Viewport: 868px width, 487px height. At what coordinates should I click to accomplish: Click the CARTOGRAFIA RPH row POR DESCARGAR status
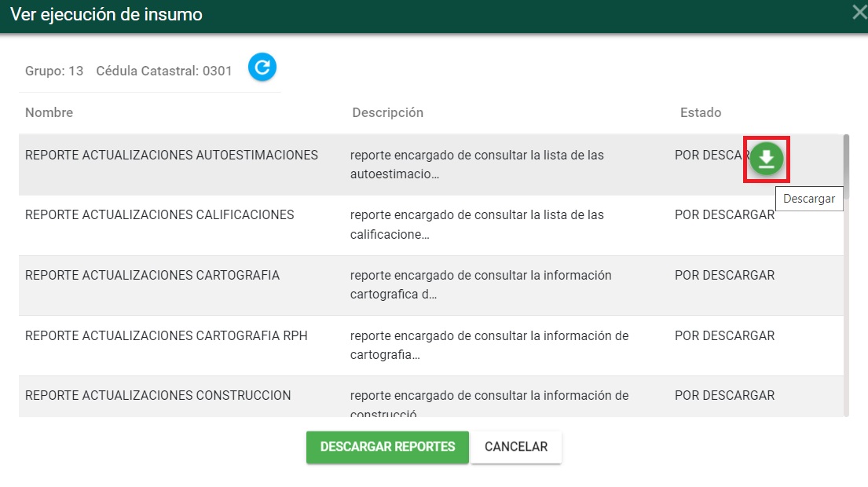coord(724,335)
